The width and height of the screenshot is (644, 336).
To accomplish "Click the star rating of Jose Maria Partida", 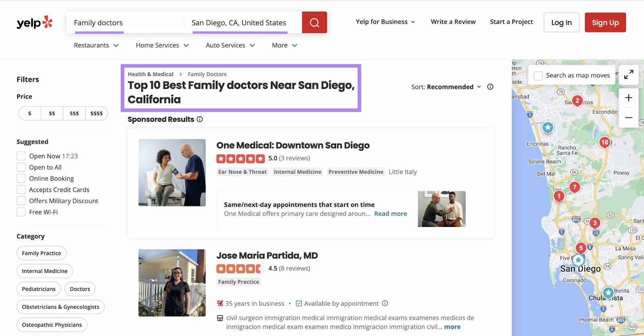I will [241, 269].
